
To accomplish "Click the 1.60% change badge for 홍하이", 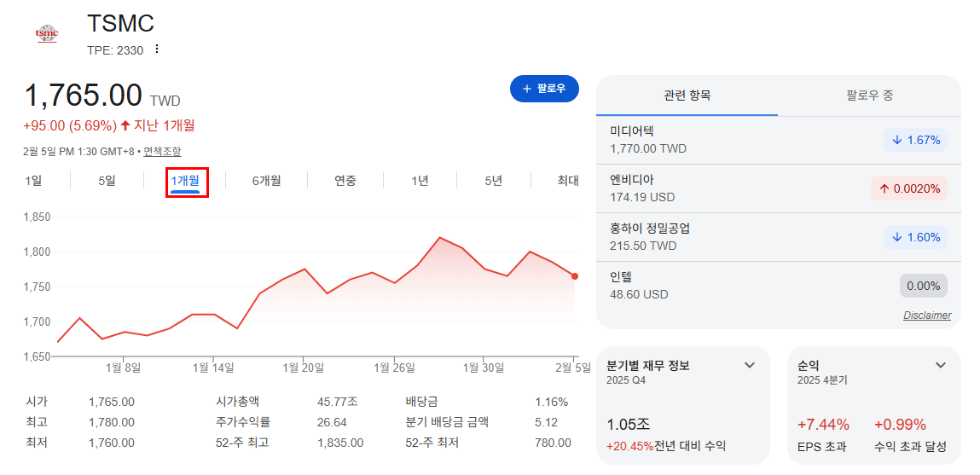I will click(x=916, y=237).
